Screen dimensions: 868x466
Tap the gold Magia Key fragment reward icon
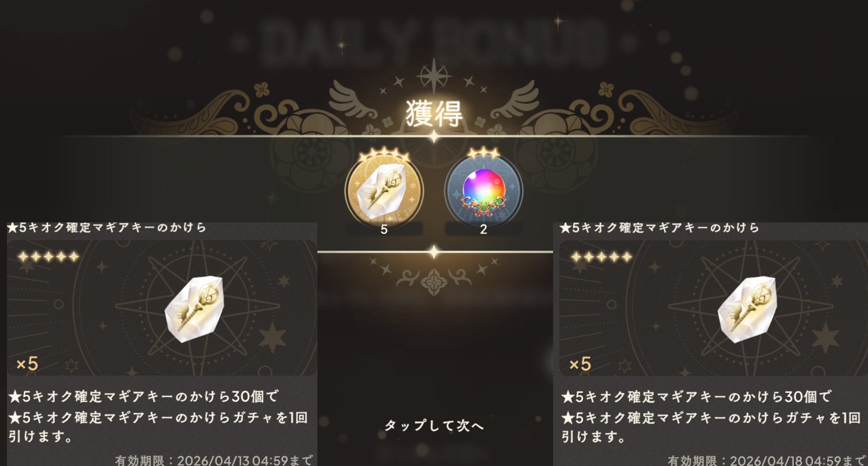tap(384, 190)
